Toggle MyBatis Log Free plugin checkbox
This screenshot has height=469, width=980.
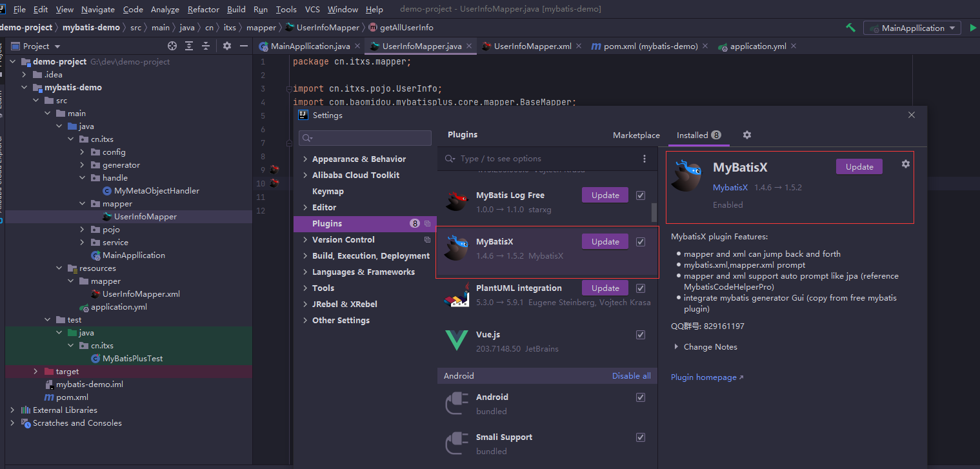(x=641, y=195)
